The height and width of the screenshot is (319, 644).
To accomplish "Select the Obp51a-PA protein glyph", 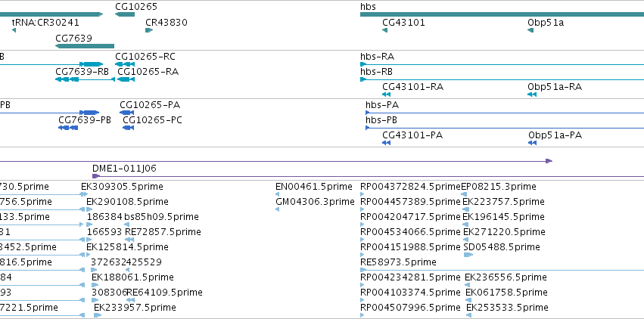I will pos(532,143).
